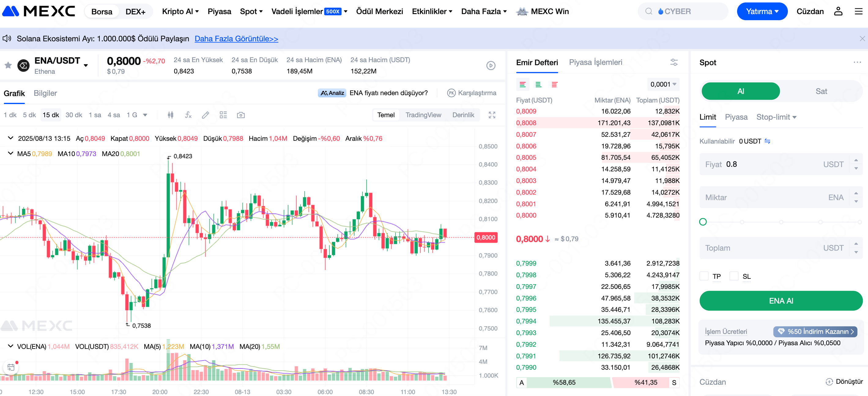Viewport: 868px width, 396px height.
Task: Collapse the VOL indicator row chevron
Action: pos(10,346)
